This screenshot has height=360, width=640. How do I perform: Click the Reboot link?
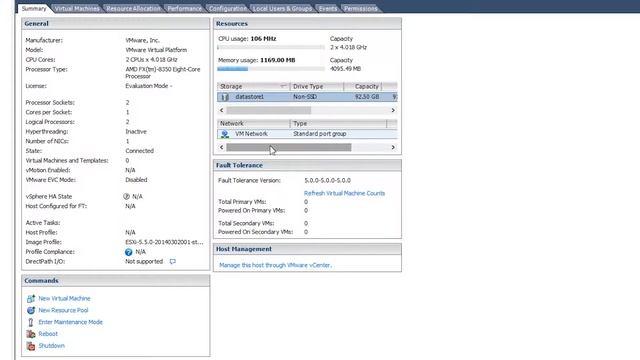click(48, 334)
